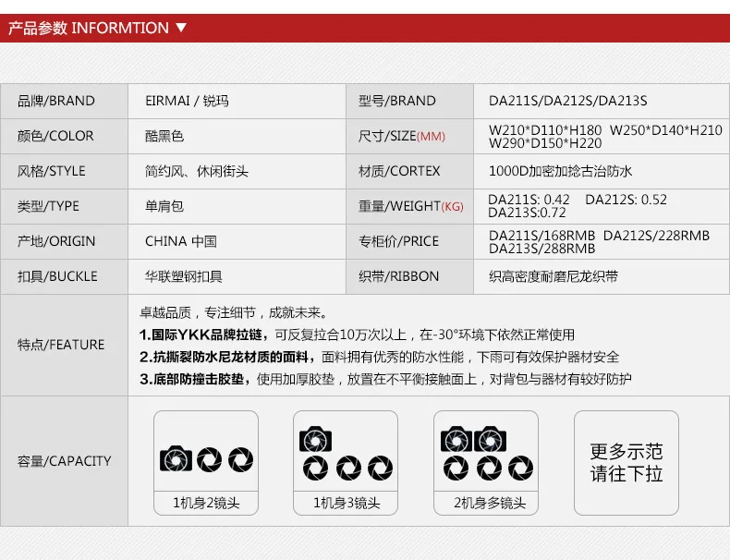Select the 1机身2镜头 capacity card label
Screen dimensions: 730x560
(206, 503)
